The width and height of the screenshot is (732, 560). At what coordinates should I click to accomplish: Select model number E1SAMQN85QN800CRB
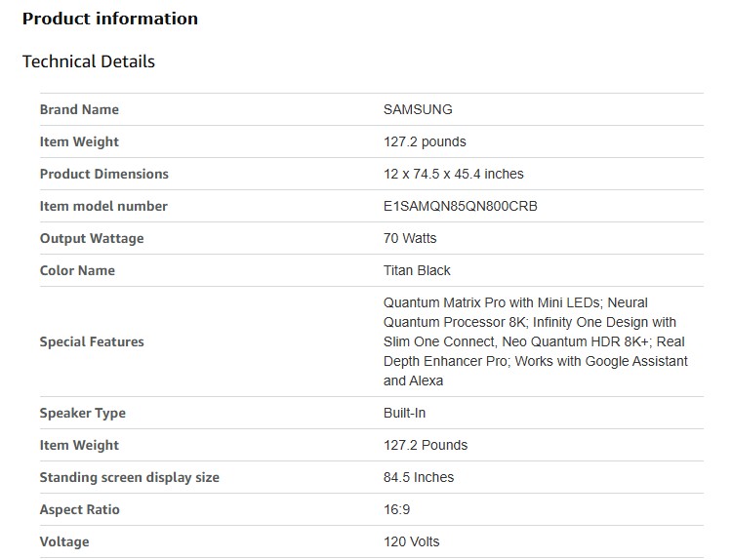click(460, 206)
